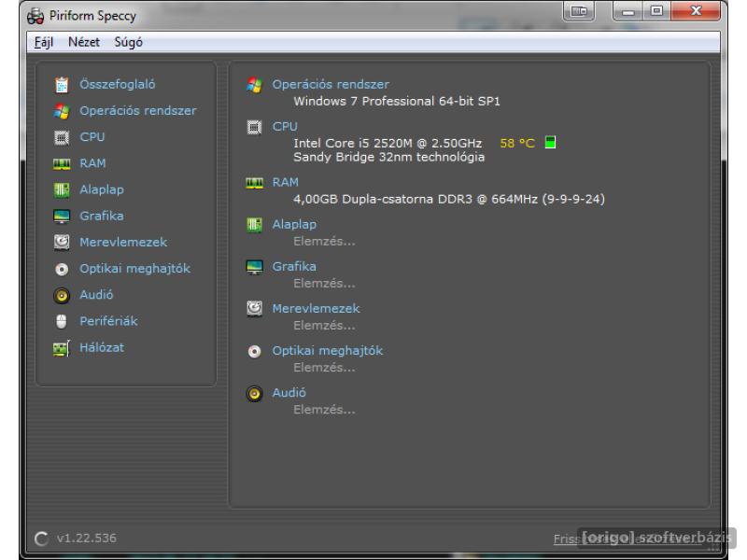Open the RAM section in the sidebar
The image size is (747, 560).
[92, 163]
